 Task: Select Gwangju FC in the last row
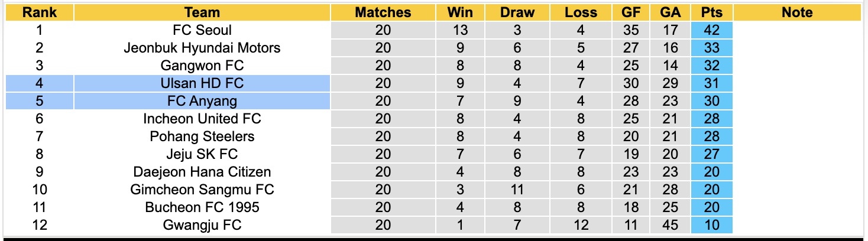(x=202, y=225)
